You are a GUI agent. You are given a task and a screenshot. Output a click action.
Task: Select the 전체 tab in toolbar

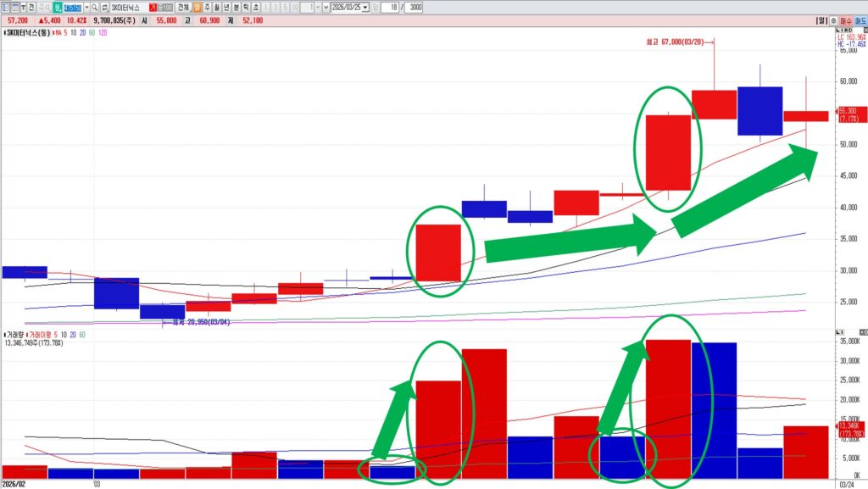click(x=183, y=7)
